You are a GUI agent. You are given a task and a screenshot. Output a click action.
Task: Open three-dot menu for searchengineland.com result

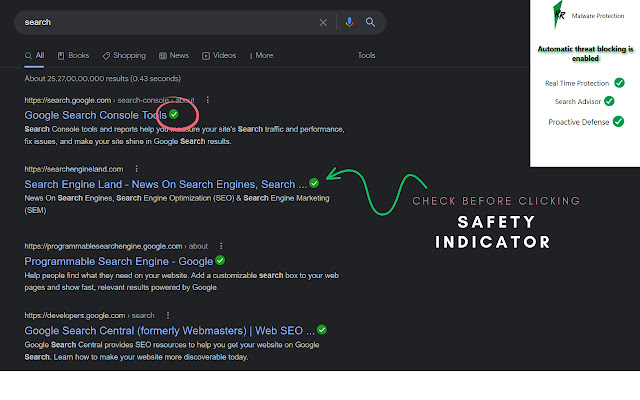(136, 169)
